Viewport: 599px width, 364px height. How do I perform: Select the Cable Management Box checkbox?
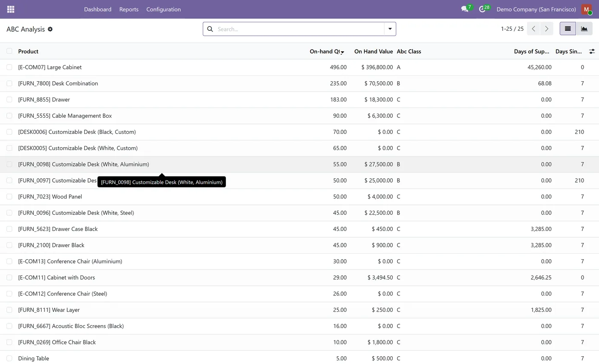pyautogui.click(x=9, y=115)
